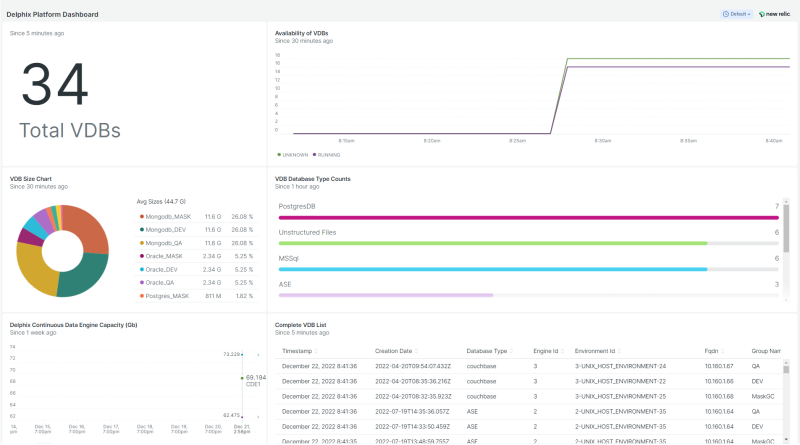Click the Unstructured Files count bar
Image resolution: width=800 pixels, height=445 pixels.
[x=529, y=243]
